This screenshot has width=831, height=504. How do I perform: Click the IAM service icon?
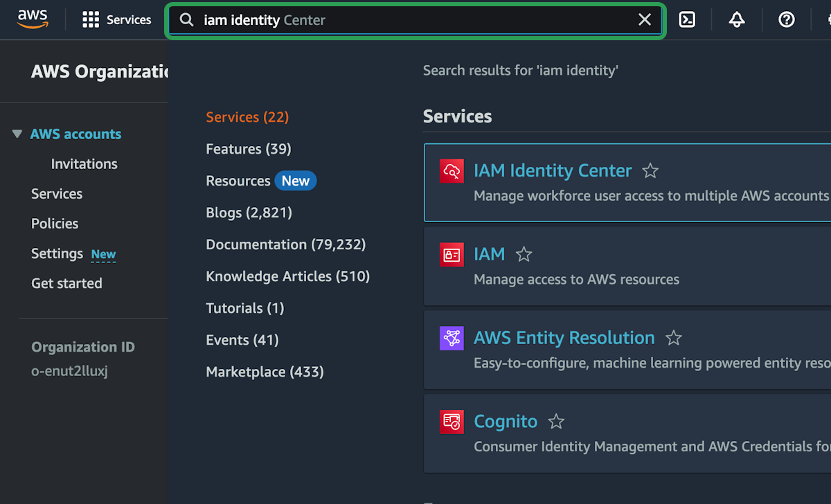(452, 255)
